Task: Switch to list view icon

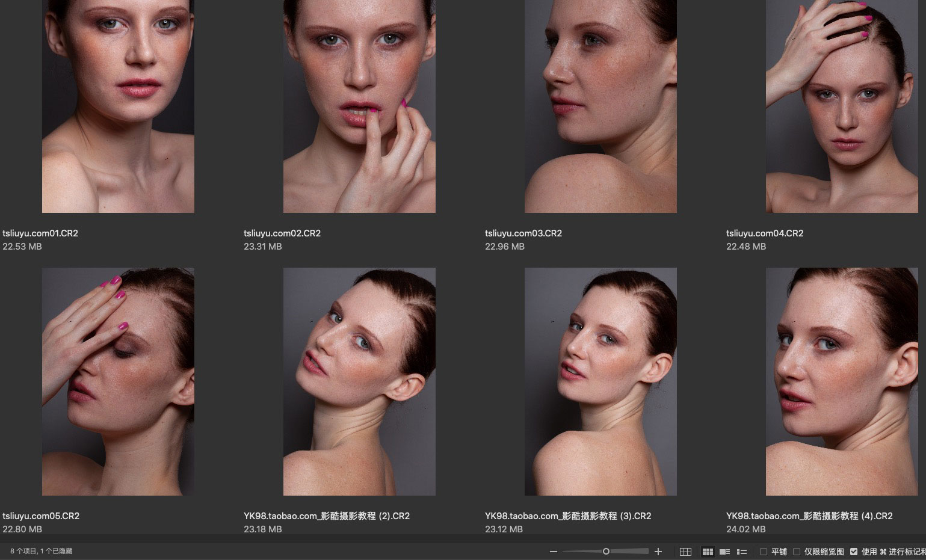Action: tap(742, 552)
